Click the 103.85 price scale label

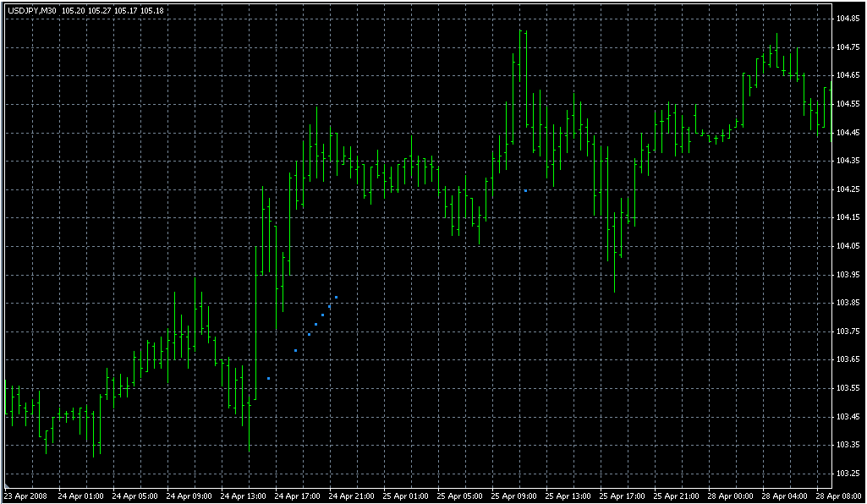click(x=848, y=303)
